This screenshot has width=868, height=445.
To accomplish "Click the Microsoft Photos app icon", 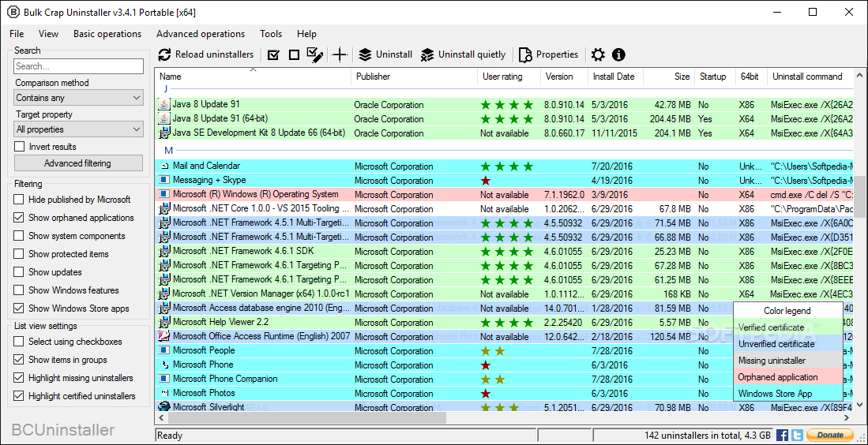I will (x=163, y=393).
